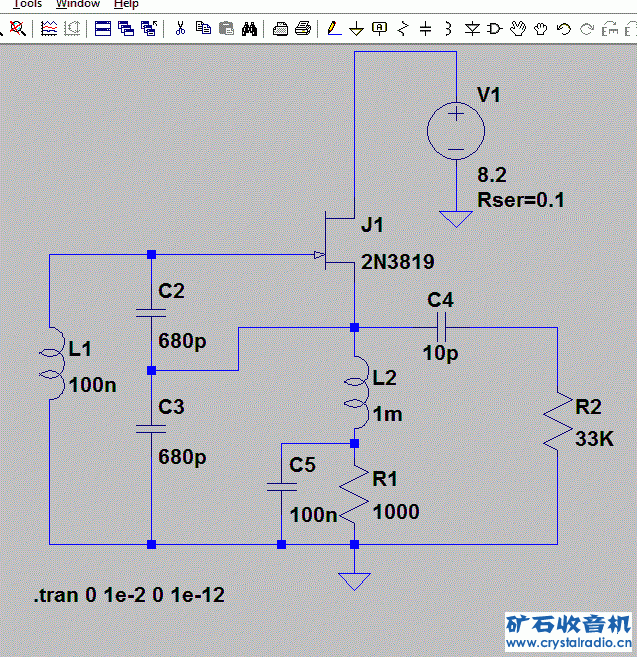Click the '33K' resistor value
This screenshot has width=637, height=657.
[x=594, y=439]
